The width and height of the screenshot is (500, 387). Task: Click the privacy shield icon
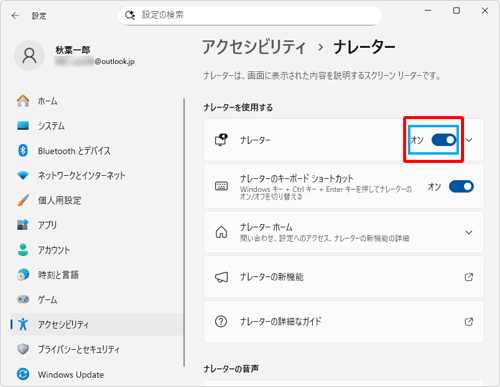(23, 349)
